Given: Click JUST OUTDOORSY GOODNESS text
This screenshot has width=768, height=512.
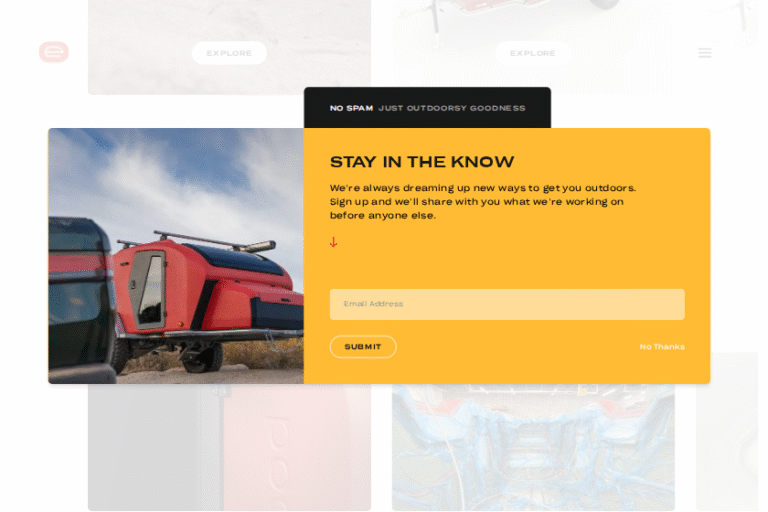Looking at the screenshot, I should point(452,108).
